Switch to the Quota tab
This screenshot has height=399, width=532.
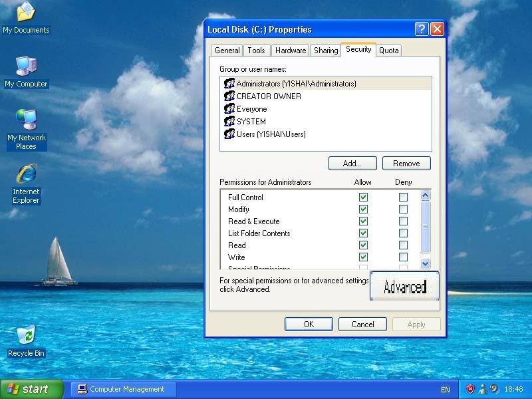[389, 51]
